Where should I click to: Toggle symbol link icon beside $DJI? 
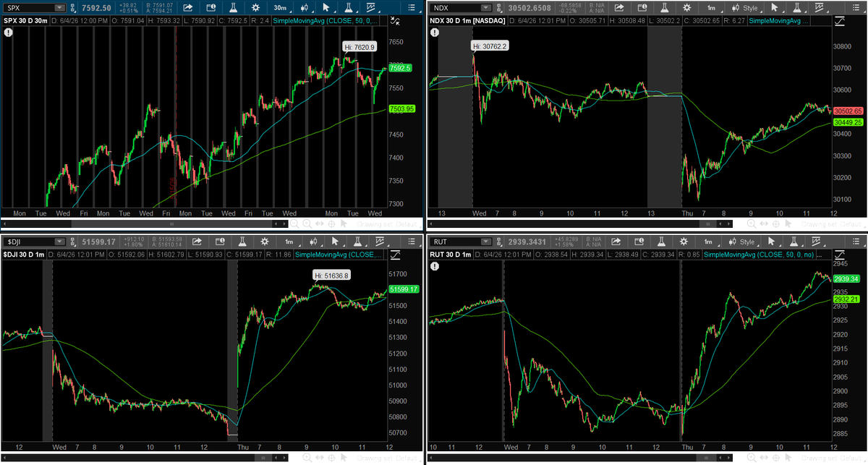click(x=73, y=242)
